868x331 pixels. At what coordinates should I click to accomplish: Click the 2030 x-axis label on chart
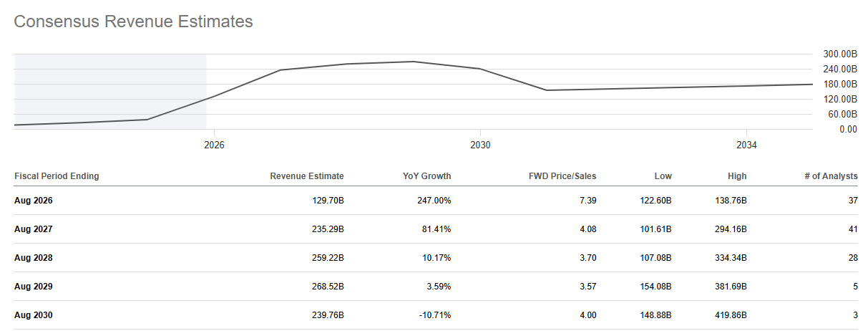(x=480, y=145)
